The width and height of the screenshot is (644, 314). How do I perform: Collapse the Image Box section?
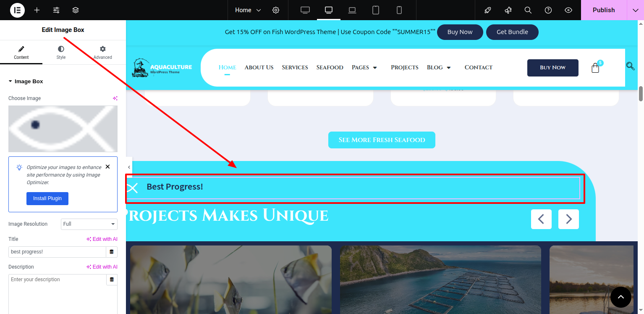[10, 82]
